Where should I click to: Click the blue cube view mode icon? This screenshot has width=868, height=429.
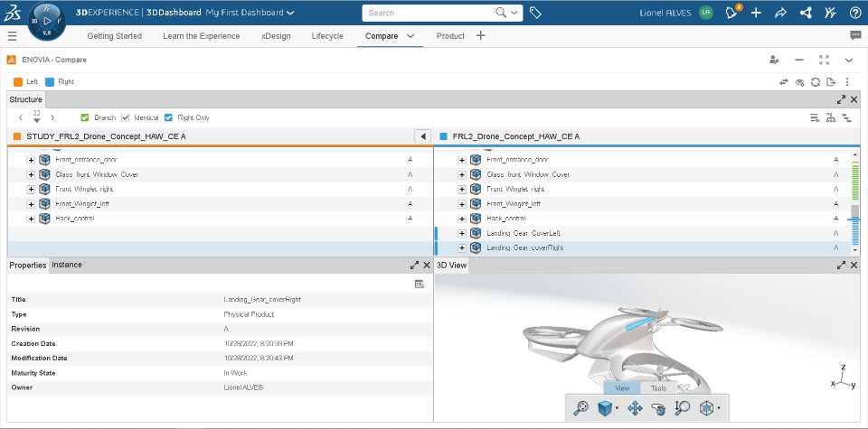point(605,408)
